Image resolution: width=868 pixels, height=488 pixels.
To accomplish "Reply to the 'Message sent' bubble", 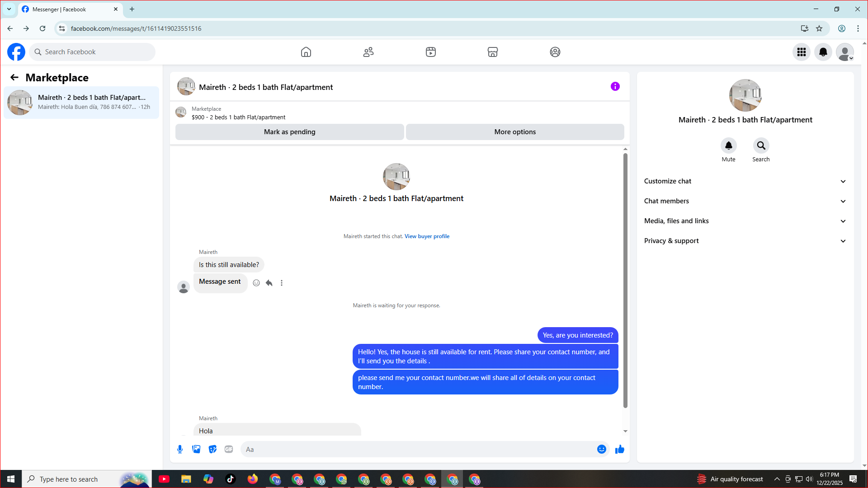I will click(269, 283).
